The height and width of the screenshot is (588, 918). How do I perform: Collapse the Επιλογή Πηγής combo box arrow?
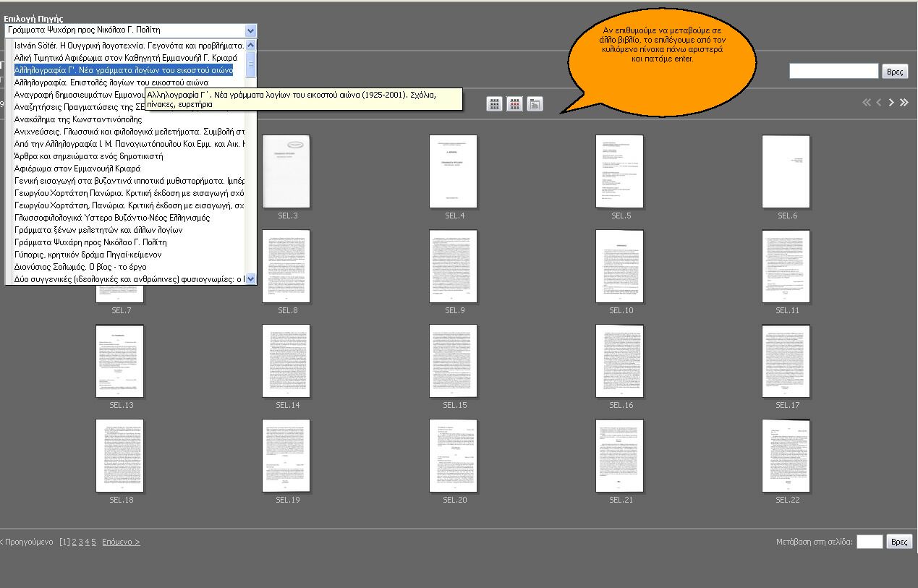coord(250,30)
